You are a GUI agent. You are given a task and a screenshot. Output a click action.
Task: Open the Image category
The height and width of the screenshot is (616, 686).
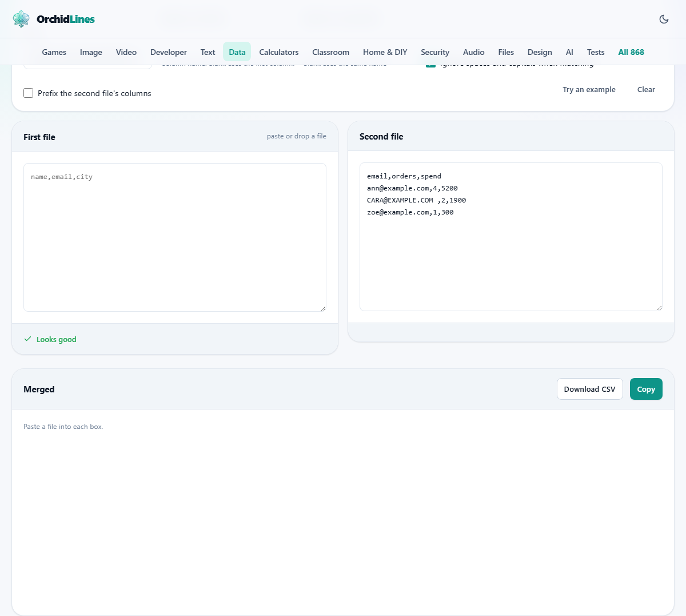click(91, 52)
